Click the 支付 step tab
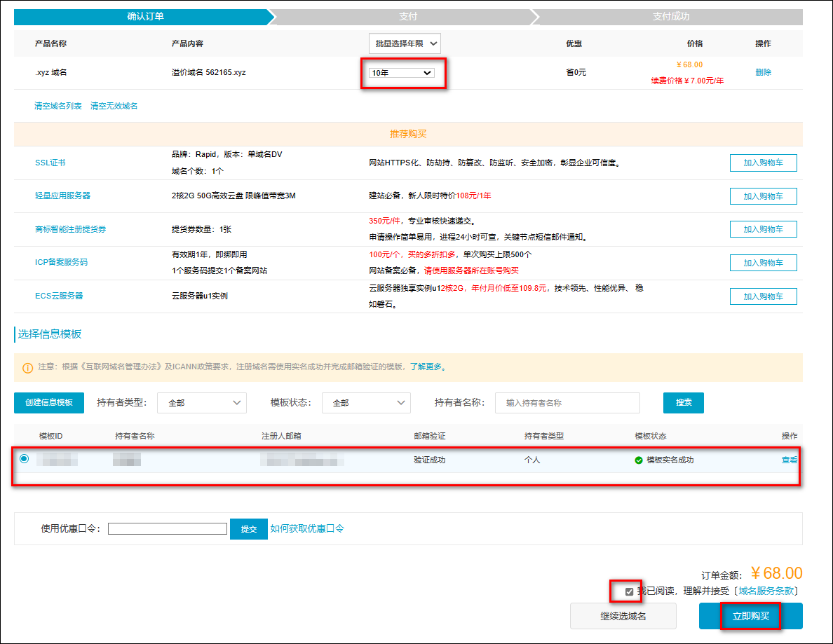 [407, 16]
